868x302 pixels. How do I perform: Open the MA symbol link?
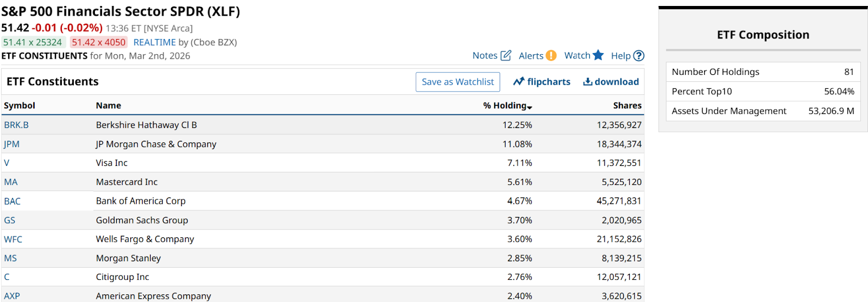[x=11, y=182]
